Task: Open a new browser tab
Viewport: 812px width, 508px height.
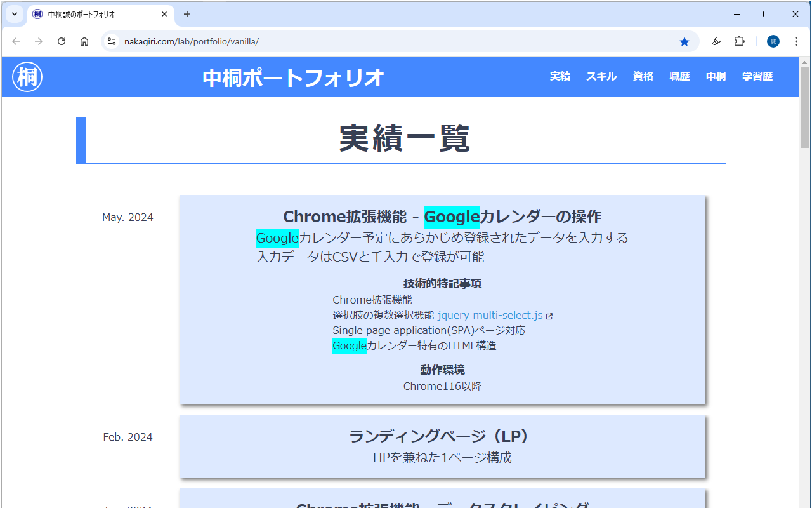Action: [187, 14]
